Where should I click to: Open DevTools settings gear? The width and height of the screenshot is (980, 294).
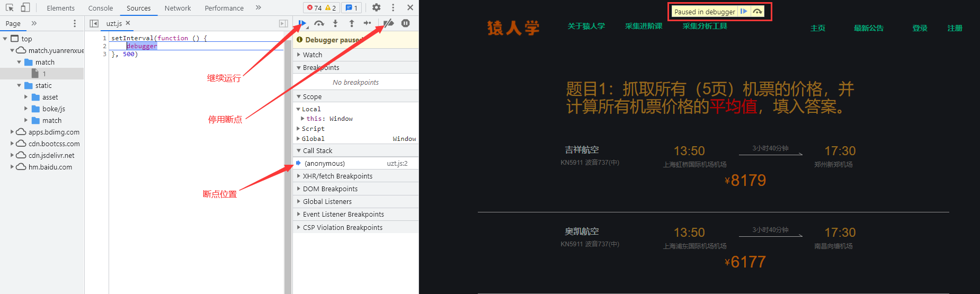pyautogui.click(x=376, y=8)
